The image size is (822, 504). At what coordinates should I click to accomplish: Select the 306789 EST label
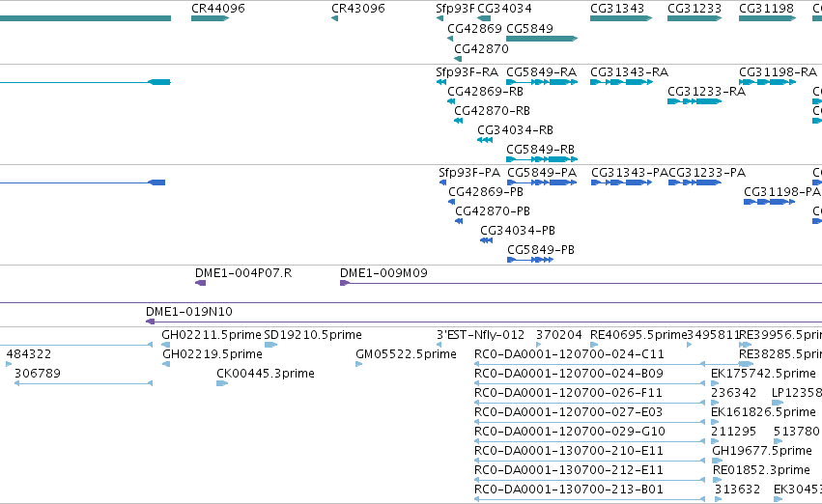coord(38,374)
